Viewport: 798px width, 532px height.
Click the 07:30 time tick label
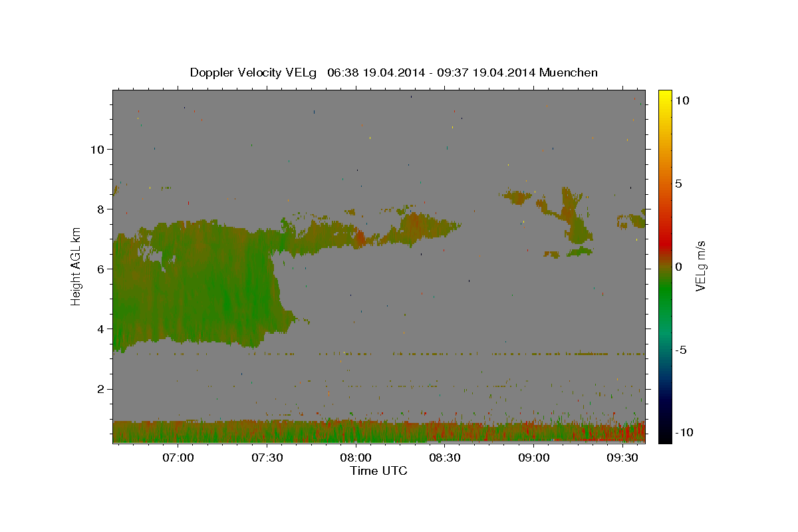[x=268, y=458]
